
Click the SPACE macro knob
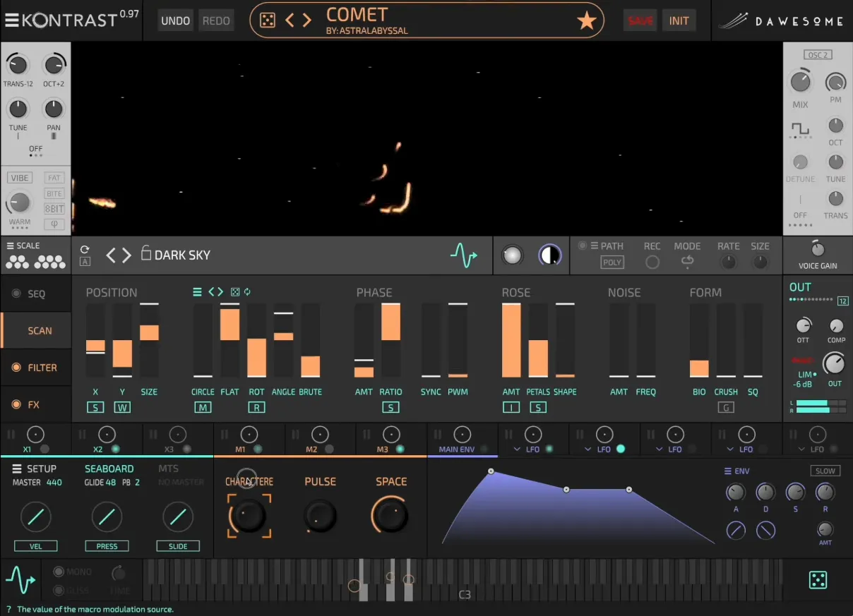390,515
